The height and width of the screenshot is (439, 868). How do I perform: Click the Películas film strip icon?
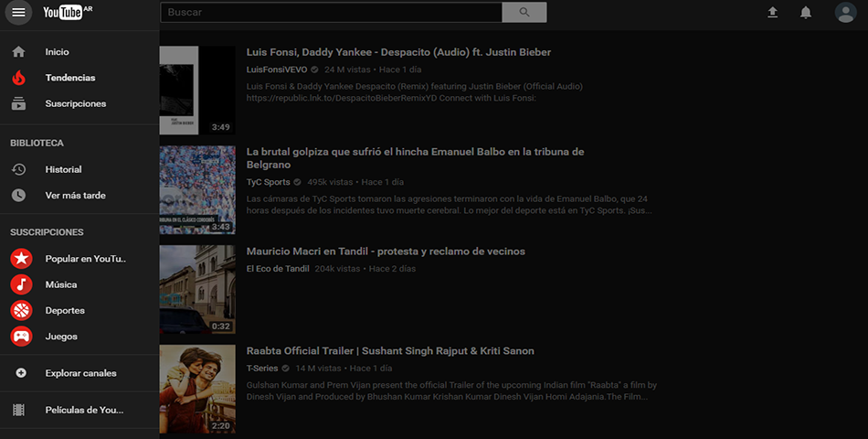click(x=19, y=410)
